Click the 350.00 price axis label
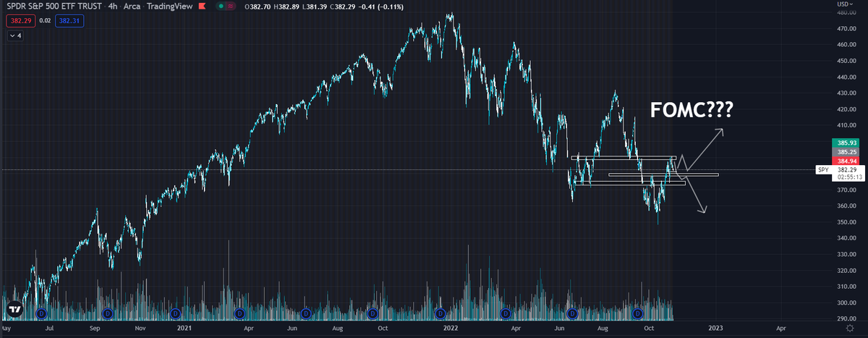This screenshot has width=868, height=338. point(845,222)
